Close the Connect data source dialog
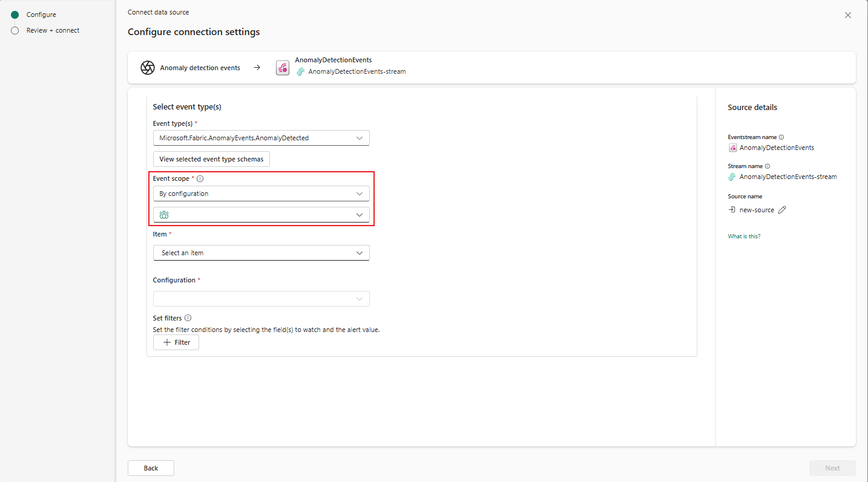This screenshot has width=868, height=482. 848,15
